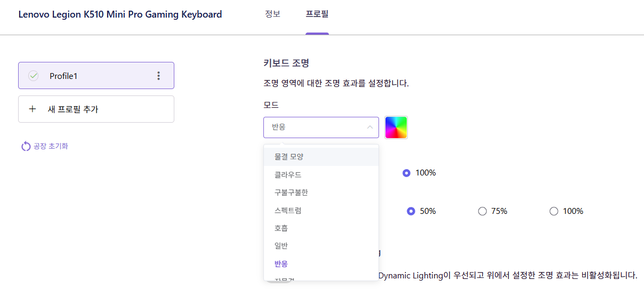Select the 50% radio button
The image size is (644, 304).
pyautogui.click(x=411, y=211)
